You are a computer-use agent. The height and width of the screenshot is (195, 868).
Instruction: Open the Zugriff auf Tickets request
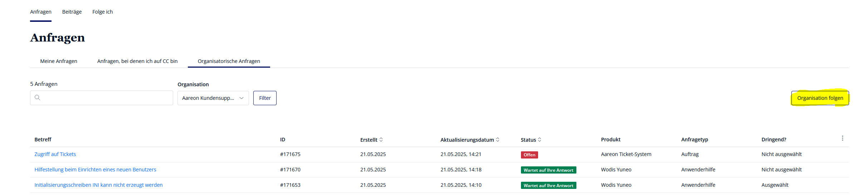[x=55, y=154]
